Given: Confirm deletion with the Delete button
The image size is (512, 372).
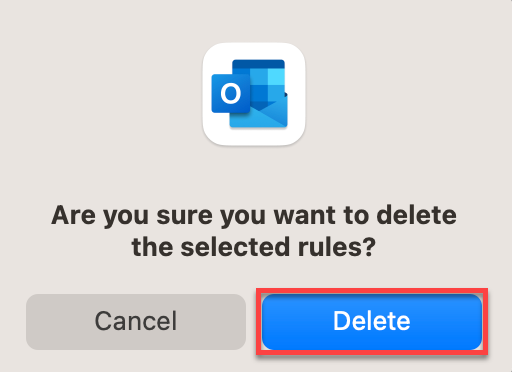Looking at the screenshot, I should click(372, 322).
